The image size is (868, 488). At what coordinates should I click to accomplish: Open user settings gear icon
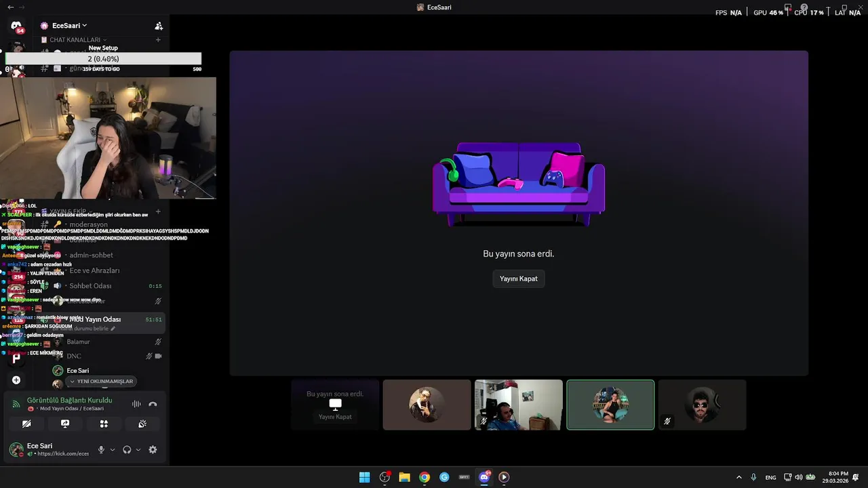click(x=153, y=449)
